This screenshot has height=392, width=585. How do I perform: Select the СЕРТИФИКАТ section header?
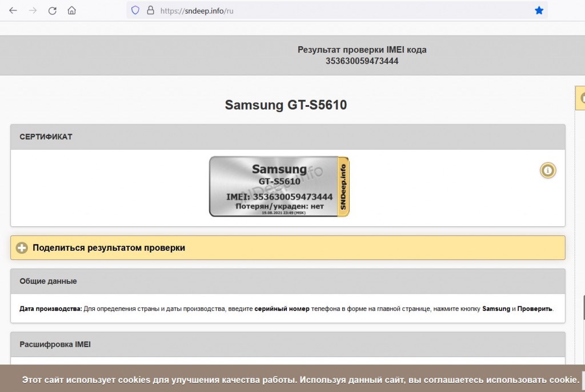[288, 137]
